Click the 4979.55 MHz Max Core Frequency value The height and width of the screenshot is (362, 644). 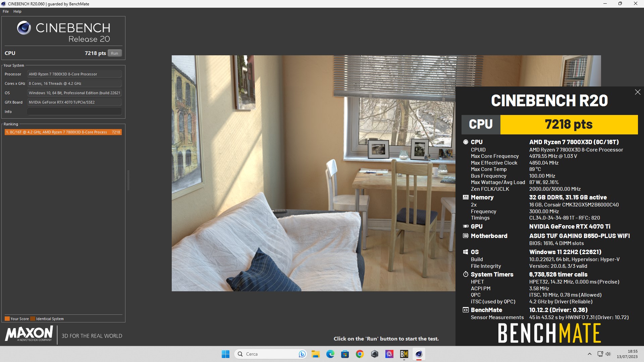click(x=553, y=156)
